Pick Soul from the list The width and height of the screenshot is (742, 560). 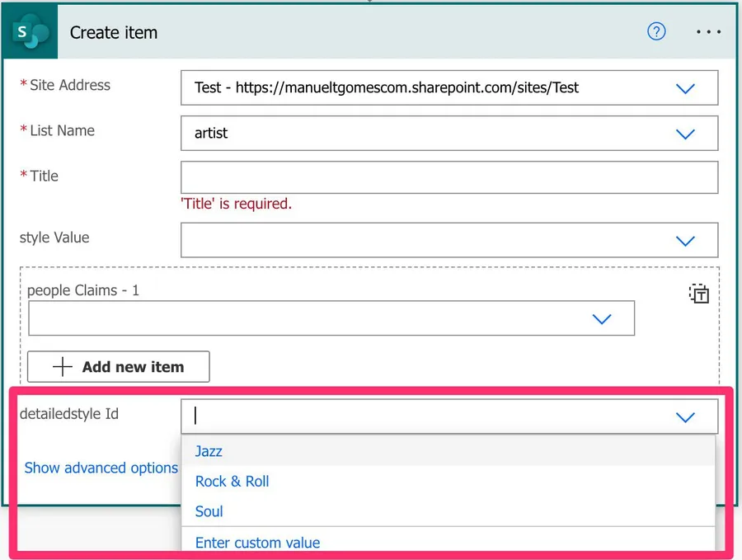tap(209, 511)
